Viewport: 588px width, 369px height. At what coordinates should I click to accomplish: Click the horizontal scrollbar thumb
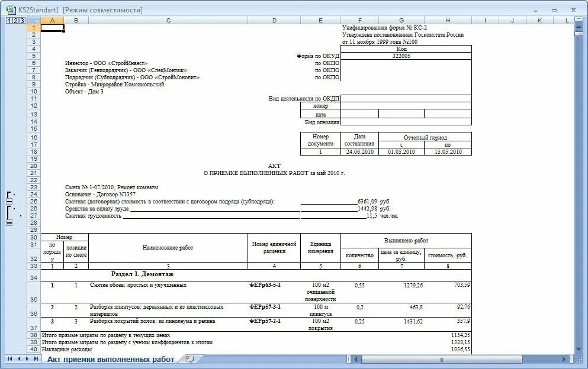[441, 360]
